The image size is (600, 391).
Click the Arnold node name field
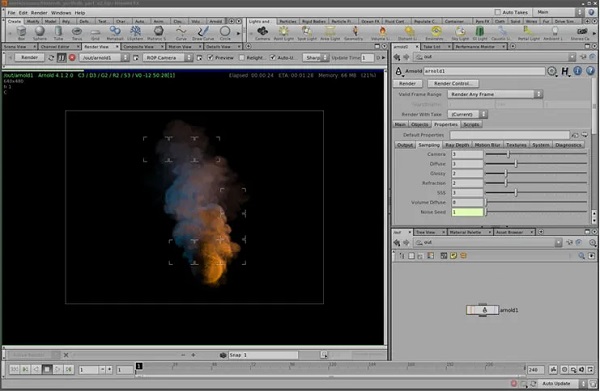[484, 71]
